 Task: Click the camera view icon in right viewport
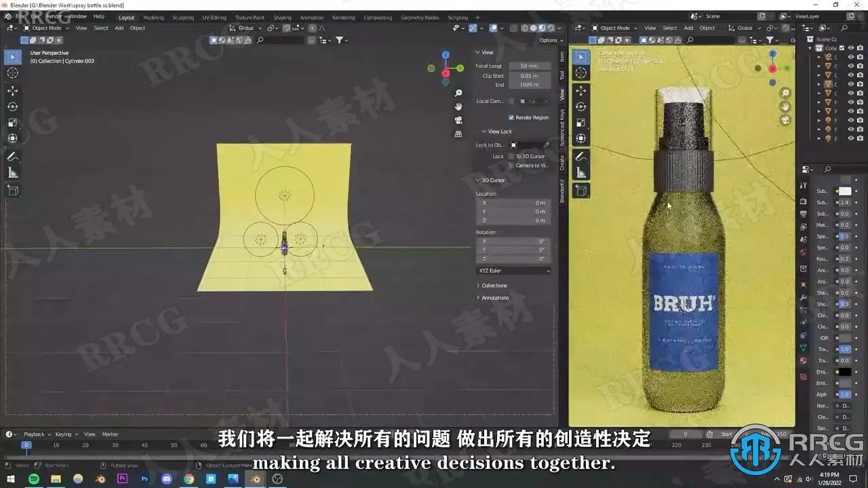pyautogui.click(x=786, y=120)
